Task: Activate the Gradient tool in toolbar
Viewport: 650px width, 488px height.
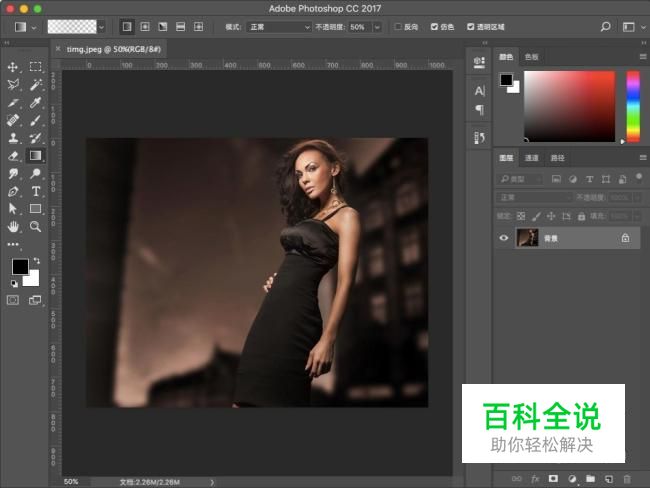Action: (x=35, y=155)
